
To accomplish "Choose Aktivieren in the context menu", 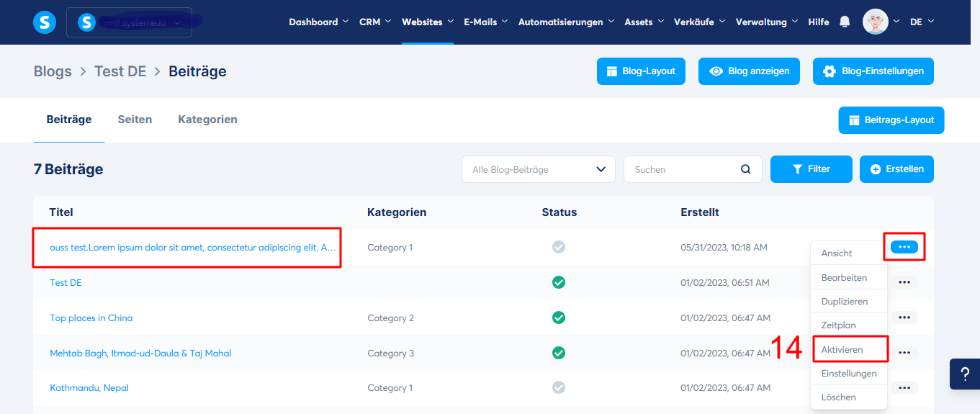I will [x=849, y=349].
